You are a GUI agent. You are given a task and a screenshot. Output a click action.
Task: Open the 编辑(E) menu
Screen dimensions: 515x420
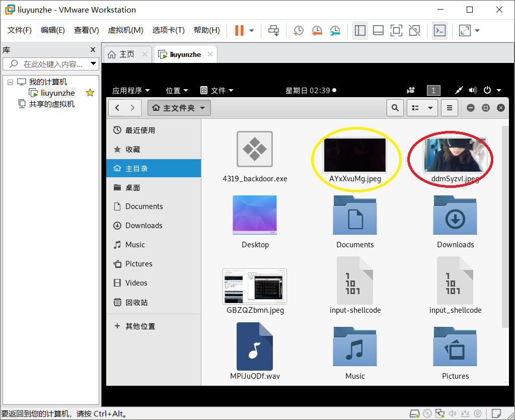(x=52, y=30)
